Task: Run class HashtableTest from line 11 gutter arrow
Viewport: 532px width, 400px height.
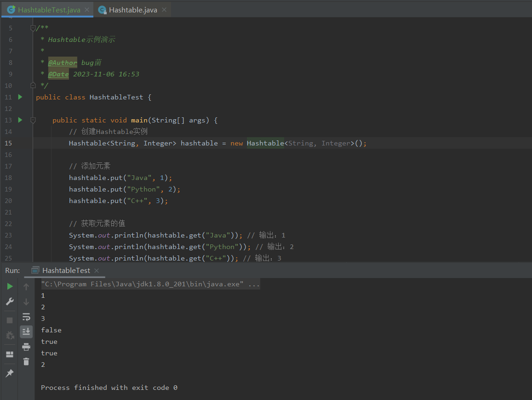Action: pyautogui.click(x=20, y=97)
